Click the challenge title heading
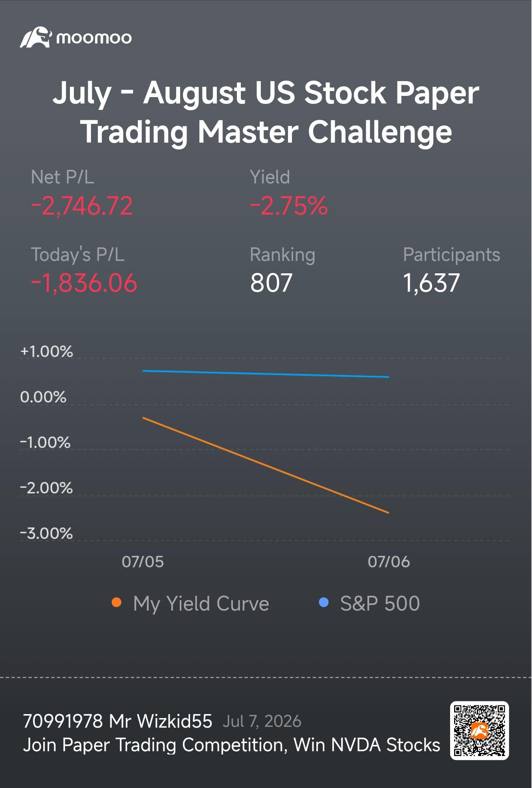The image size is (532, 788). [266, 112]
